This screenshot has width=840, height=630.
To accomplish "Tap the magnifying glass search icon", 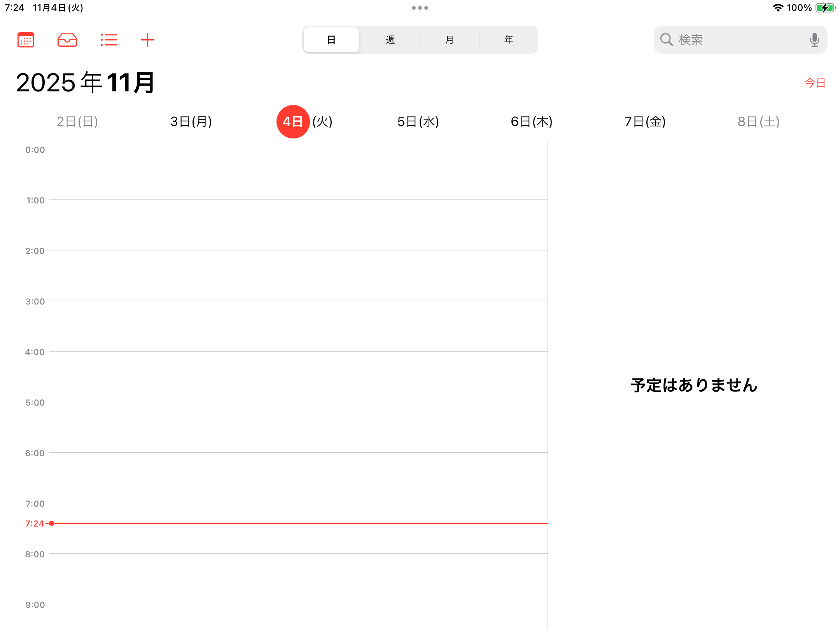I will 667,40.
